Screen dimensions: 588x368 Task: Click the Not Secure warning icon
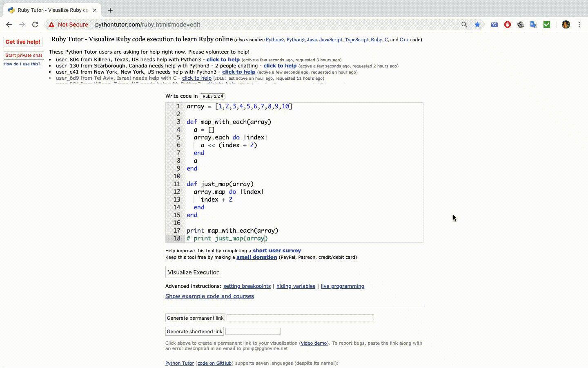click(x=51, y=25)
